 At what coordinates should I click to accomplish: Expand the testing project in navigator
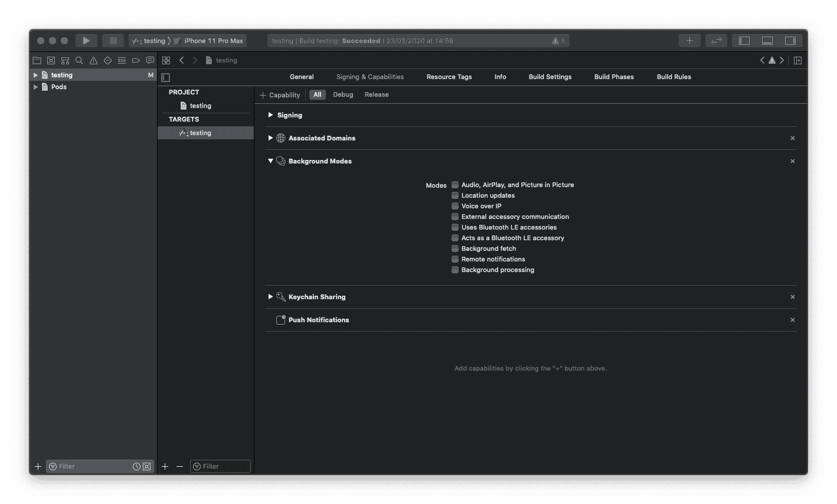(x=35, y=75)
